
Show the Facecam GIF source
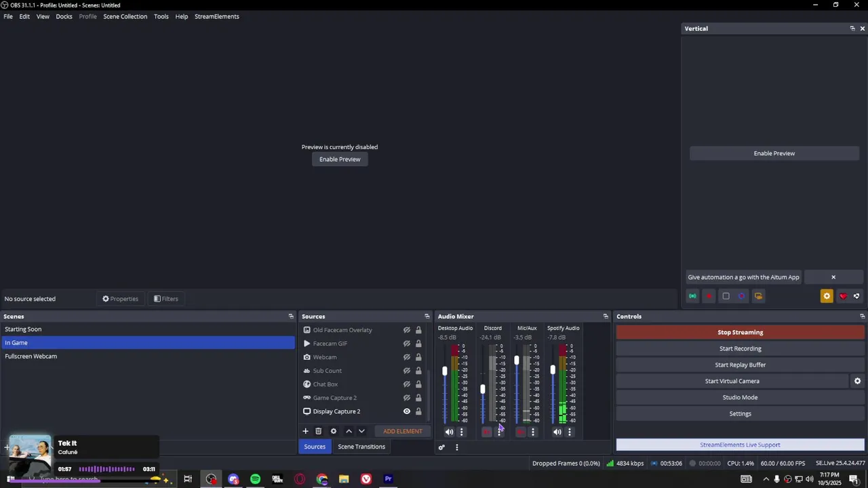pos(407,344)
